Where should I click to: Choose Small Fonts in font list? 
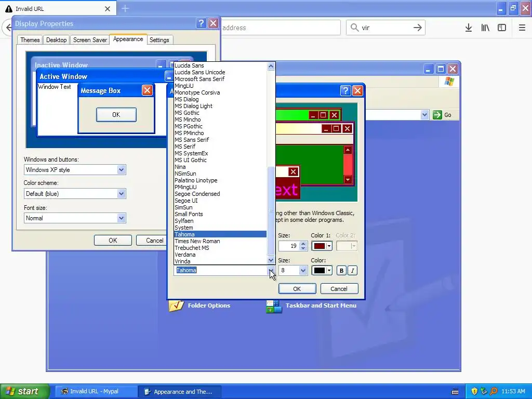[220, 214]
